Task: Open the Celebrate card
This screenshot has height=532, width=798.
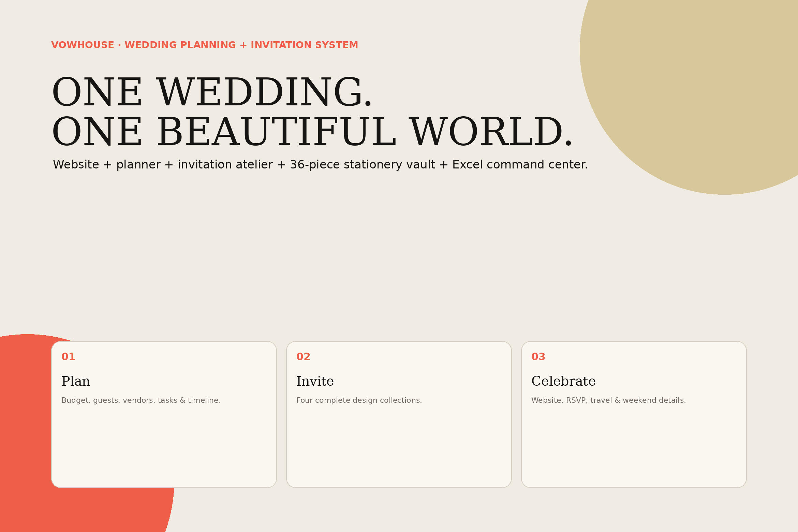Action: click(634, 414)
